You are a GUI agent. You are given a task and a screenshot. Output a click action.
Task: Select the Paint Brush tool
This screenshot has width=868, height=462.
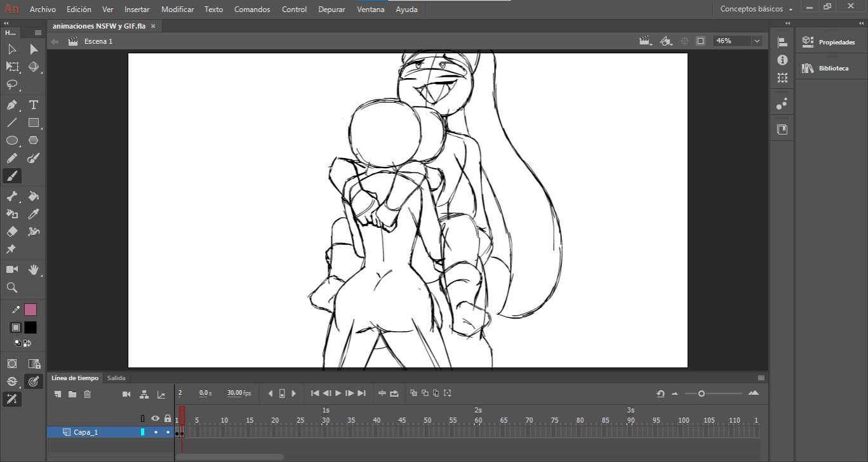pos(34,158)
